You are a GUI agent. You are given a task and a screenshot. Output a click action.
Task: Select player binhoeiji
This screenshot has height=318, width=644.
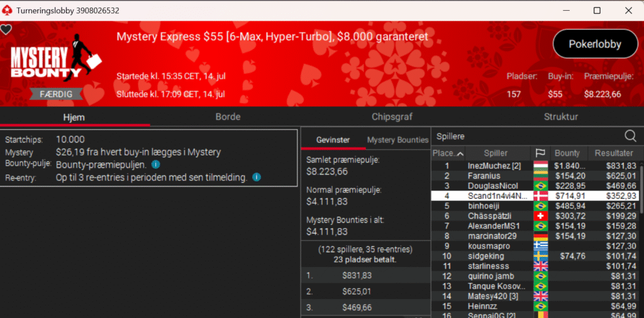click(535, 206)
